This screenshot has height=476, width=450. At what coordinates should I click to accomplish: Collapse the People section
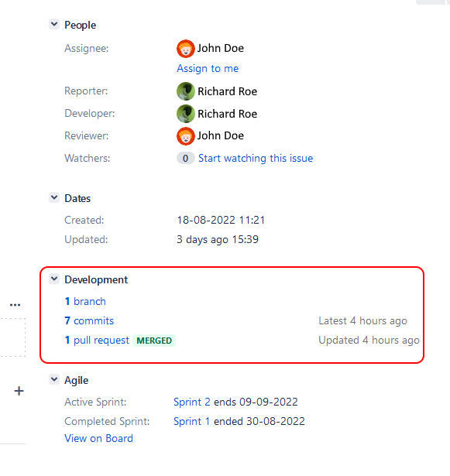coord(54,24)
